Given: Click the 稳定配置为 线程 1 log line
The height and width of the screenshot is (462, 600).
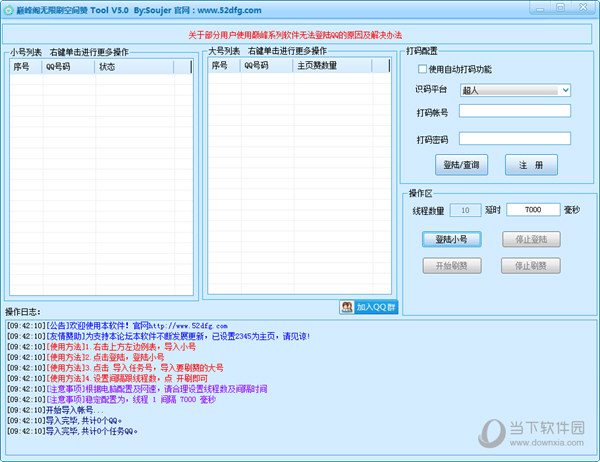Looking at the screenshot, I should (x=111, y=400).
